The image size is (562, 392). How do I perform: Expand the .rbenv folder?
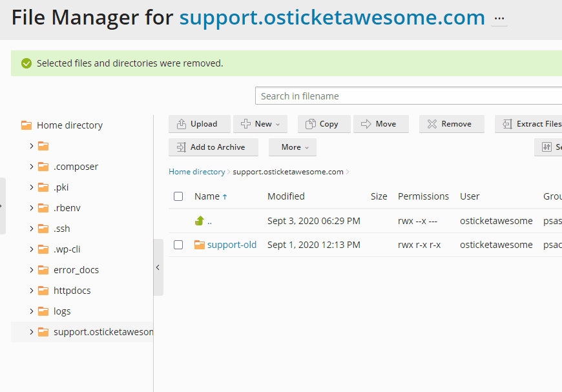[x=32, y=208]
